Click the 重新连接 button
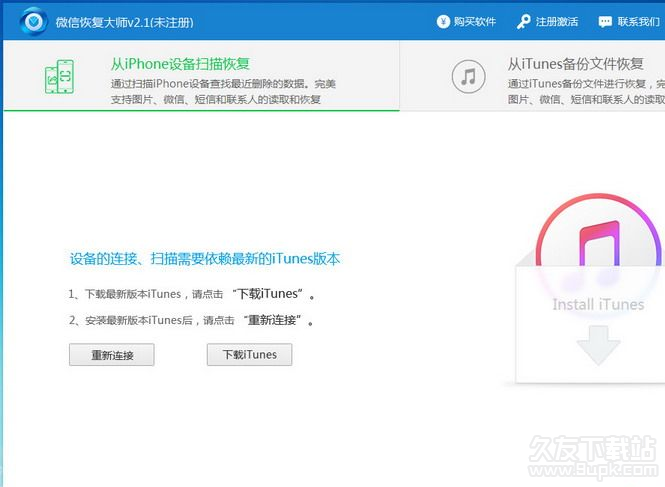Screen dimensions: 665x487 click(x=112, y=355)
